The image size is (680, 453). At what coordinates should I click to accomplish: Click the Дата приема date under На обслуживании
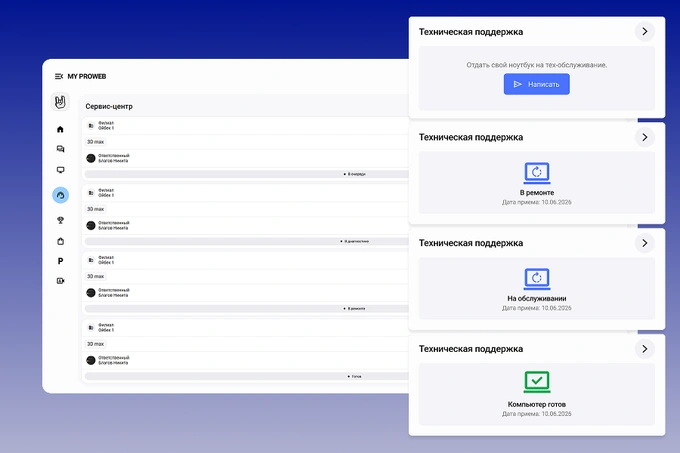(537, 308)
